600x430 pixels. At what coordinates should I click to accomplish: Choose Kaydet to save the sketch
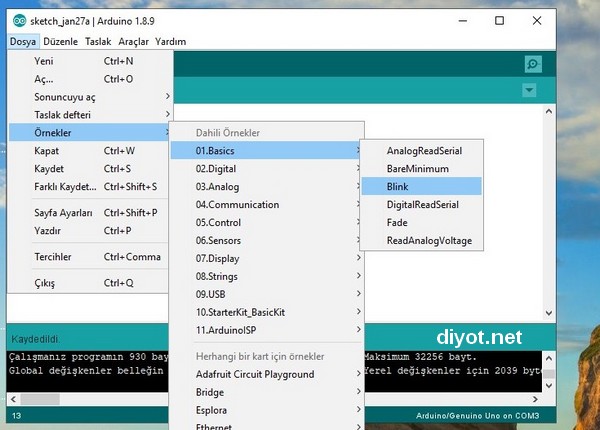(89, 169)
